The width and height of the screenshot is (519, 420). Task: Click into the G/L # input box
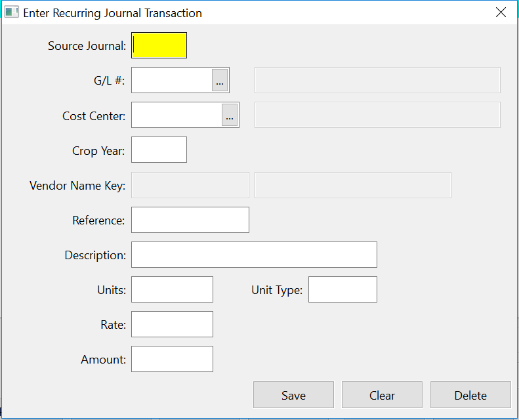pos(172,81)
